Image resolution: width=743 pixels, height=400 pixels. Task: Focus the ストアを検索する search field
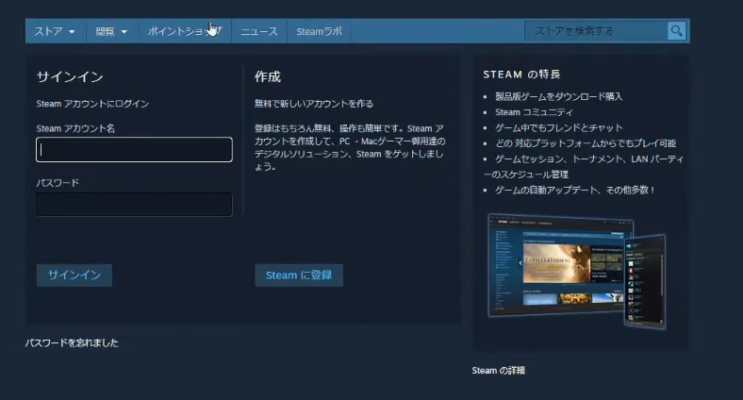point(596,31)
